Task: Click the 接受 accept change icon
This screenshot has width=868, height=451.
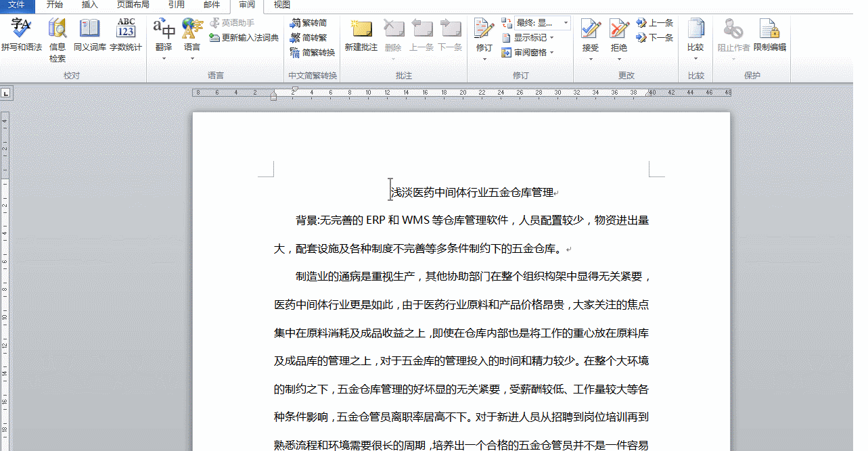Action: pos(591,29)
